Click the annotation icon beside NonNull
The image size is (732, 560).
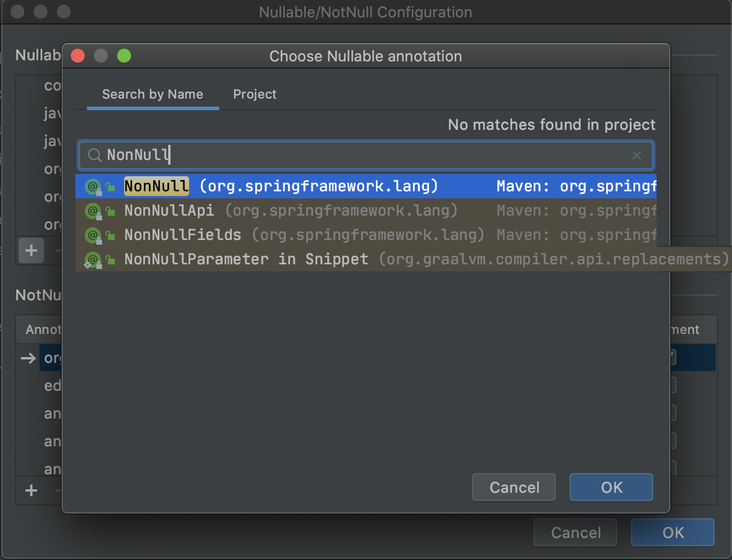[93, 187]
